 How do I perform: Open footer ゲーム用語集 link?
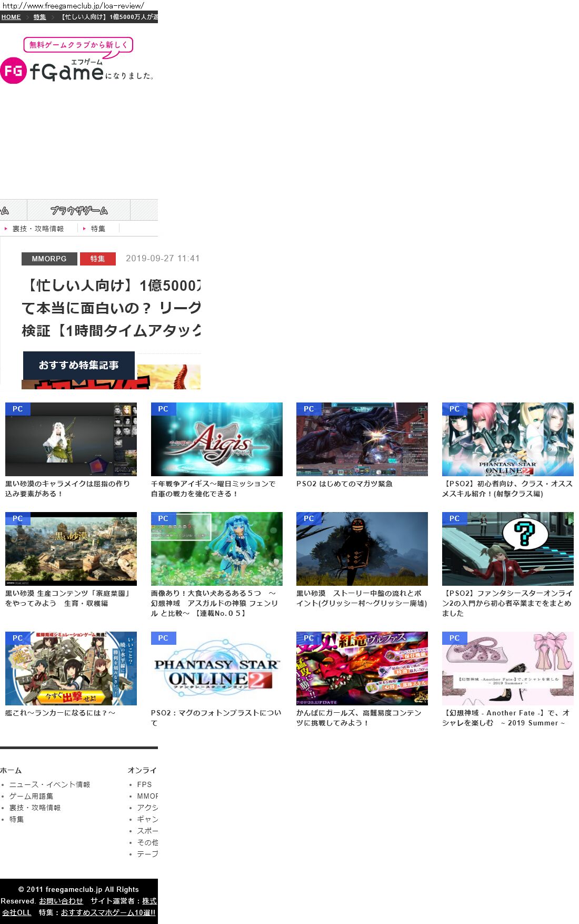[x=31, y=796]
